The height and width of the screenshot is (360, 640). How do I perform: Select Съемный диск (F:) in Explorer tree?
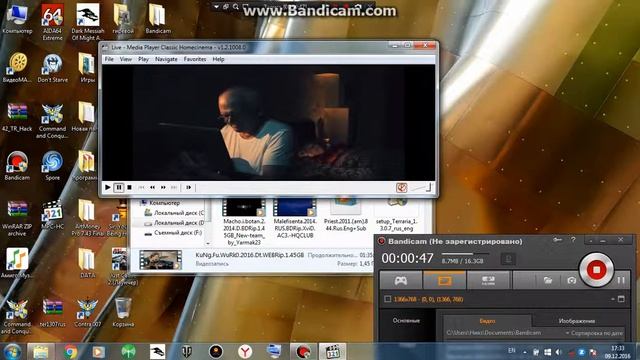(x=173, y=233)
